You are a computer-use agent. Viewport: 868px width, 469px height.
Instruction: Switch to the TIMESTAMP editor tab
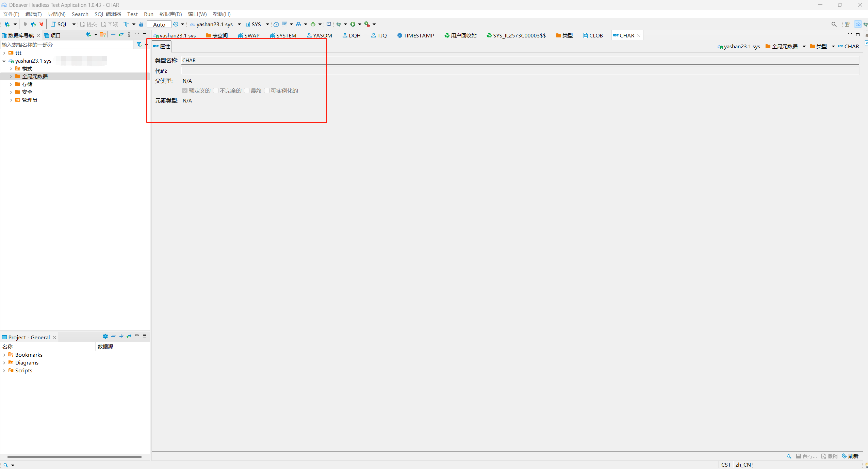pos(415,35)
